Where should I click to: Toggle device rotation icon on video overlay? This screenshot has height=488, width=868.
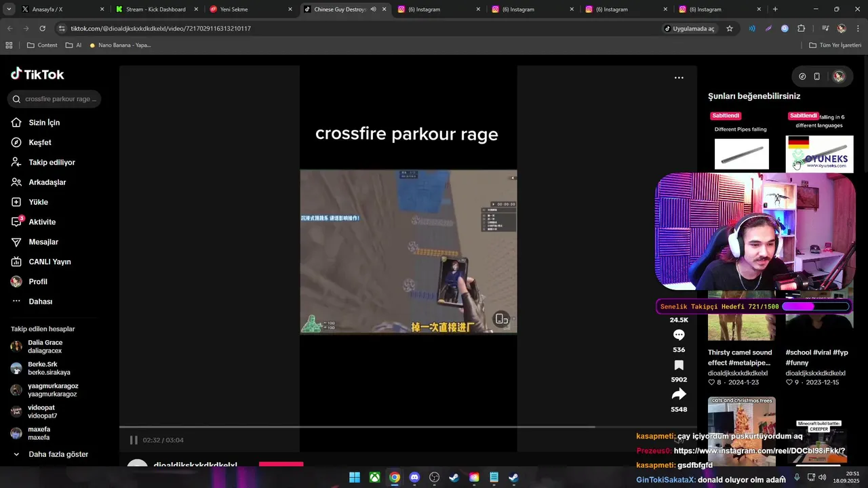coord(501,319)
